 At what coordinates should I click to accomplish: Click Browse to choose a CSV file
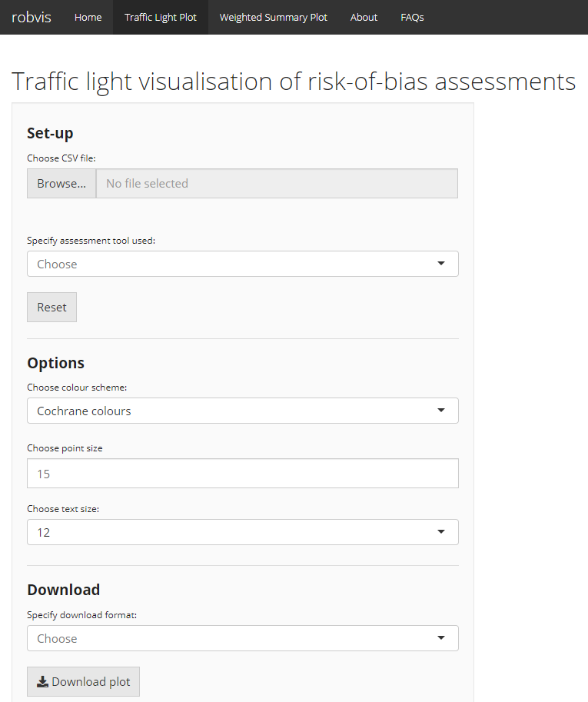pyautogui.click(x=61, y=184)
